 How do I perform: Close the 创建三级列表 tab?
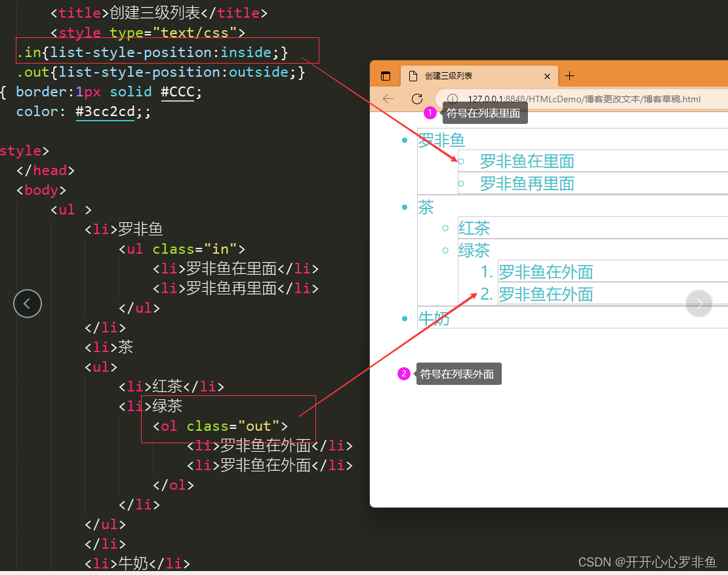click(547, 75)
